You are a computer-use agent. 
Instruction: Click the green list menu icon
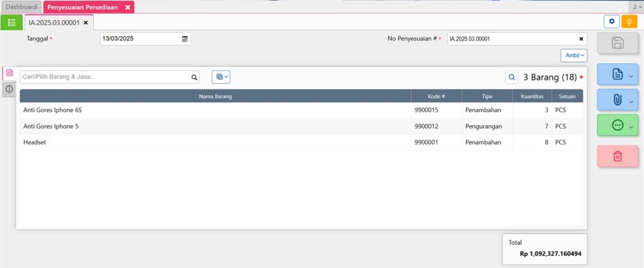(11, 22)
